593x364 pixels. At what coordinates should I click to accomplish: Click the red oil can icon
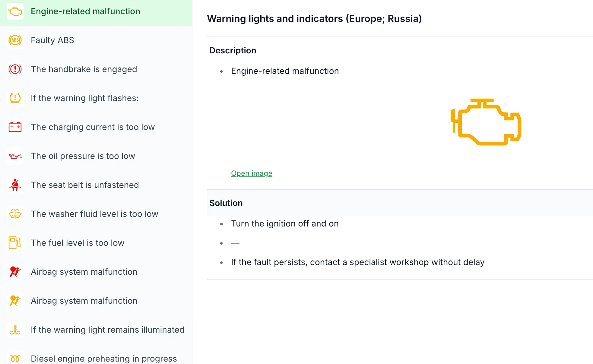pos(15,156)
